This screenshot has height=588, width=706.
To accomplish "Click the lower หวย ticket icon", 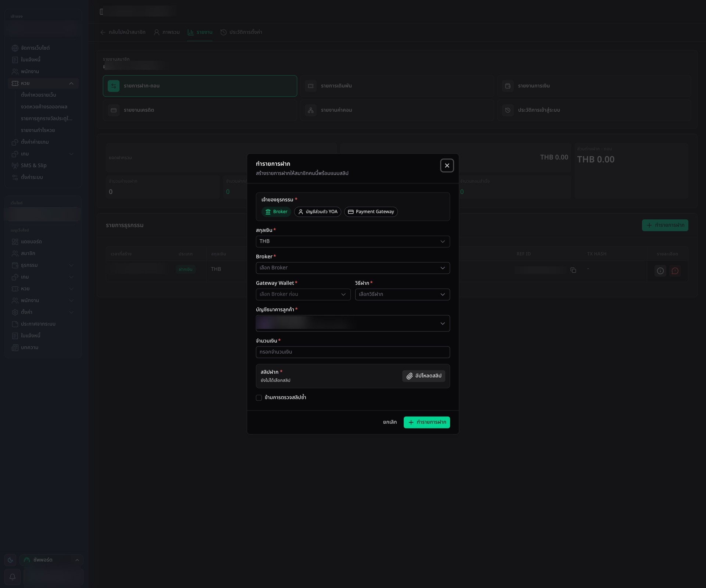I will tap(15, 289).
